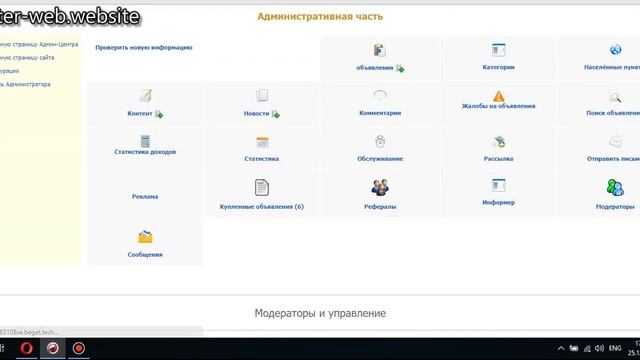This screenshot has width=640, height=360.
Task: Click the network icon in system tray
Action: 587,349
